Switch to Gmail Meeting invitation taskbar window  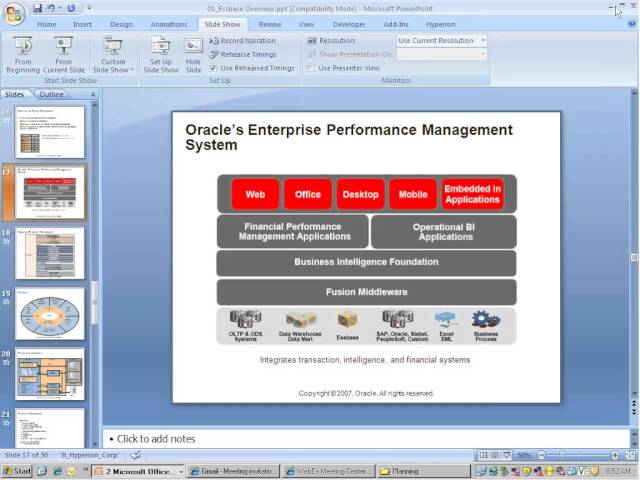coord(234,471)
